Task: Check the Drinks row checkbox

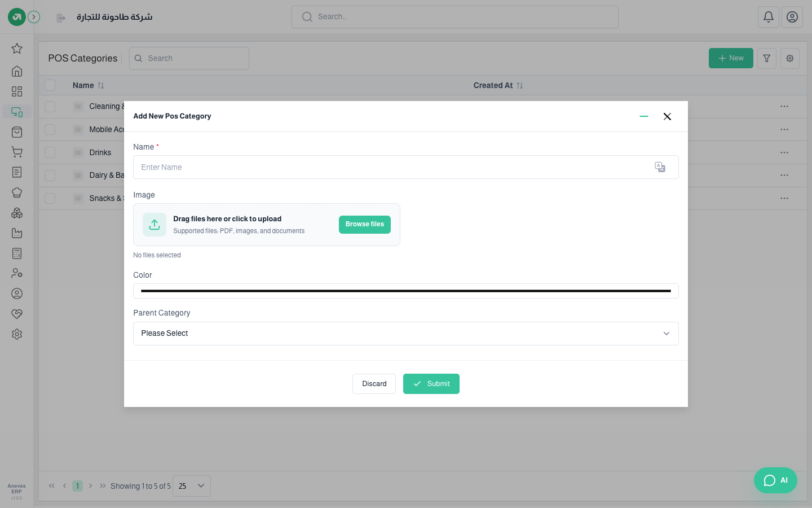Action: click(x=50, y=152)
